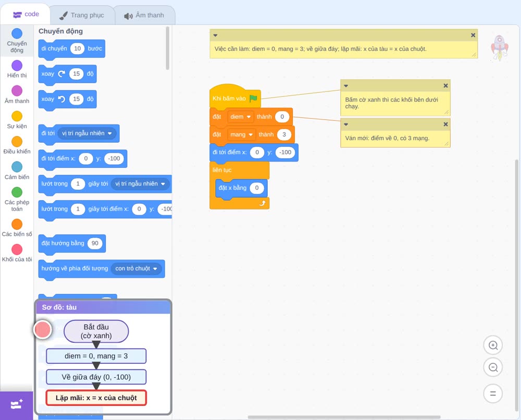Open the Cảm biến light-blue category circle
The width and height of the screenshot is (521, 420).
(x=17, y=167)
